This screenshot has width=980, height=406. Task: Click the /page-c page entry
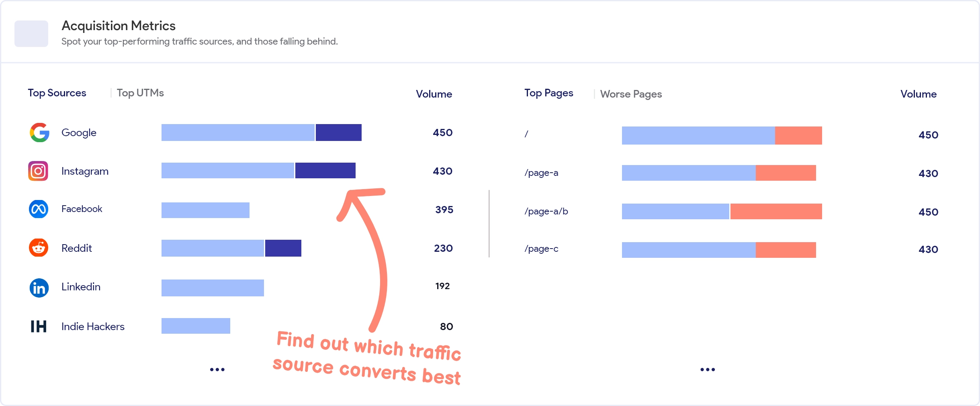(x=542, y=249)
